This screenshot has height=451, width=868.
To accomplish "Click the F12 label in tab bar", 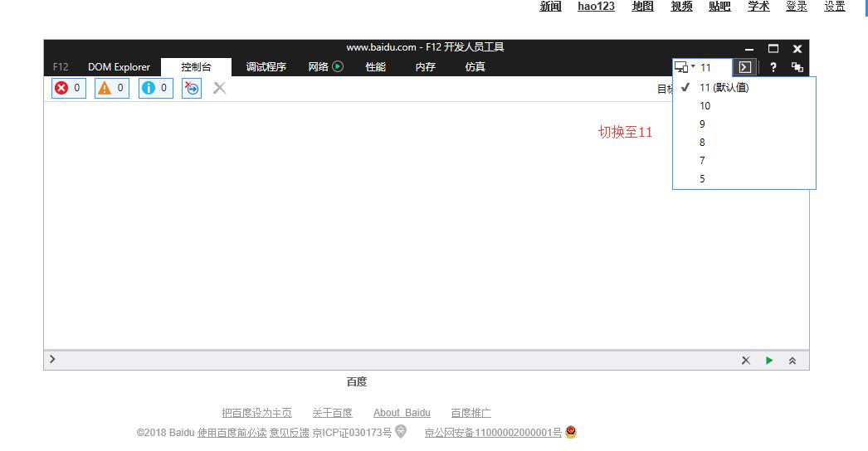I will pyautogui.click(x=61, y=67).
